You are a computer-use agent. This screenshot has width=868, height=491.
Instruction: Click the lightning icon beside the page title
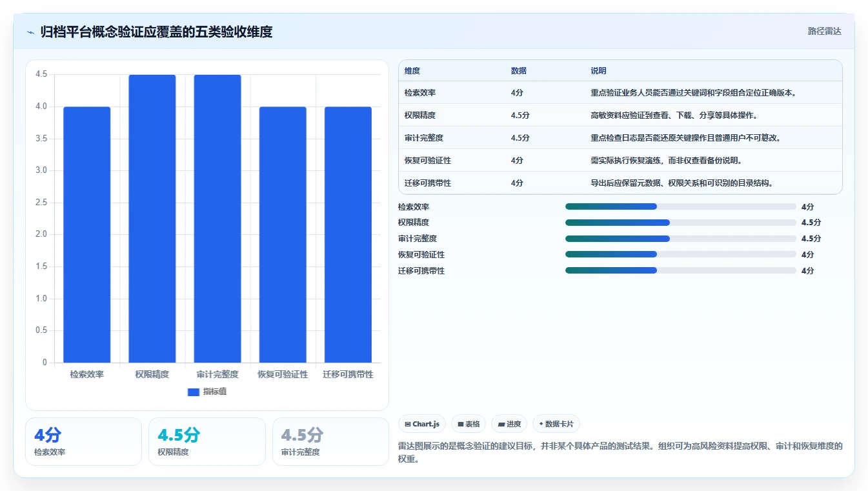(x=31, y=32)
